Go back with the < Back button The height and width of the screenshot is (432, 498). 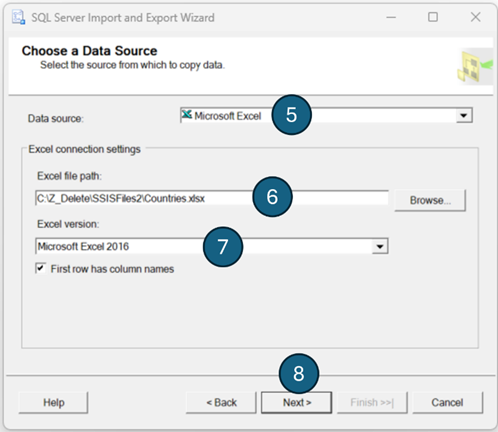pyautogui.click(x=221, y=403)
